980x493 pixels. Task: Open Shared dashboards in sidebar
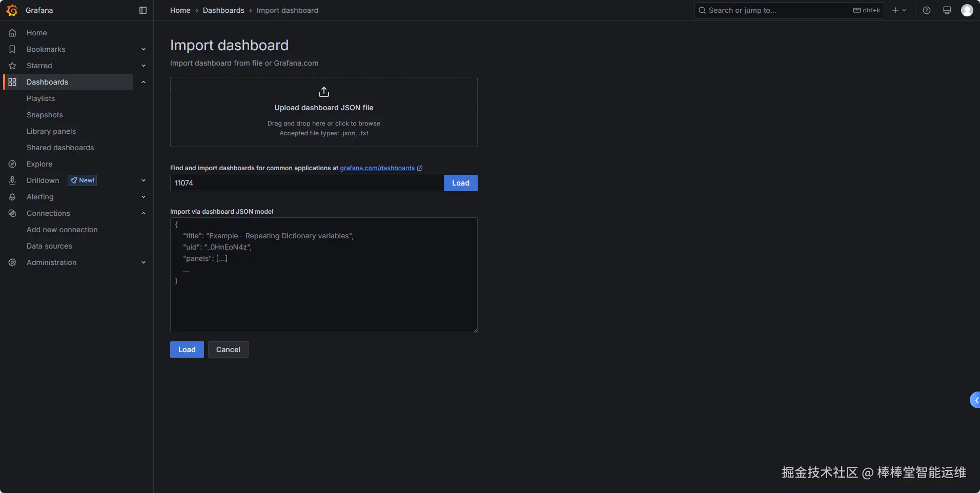(60, 148)
